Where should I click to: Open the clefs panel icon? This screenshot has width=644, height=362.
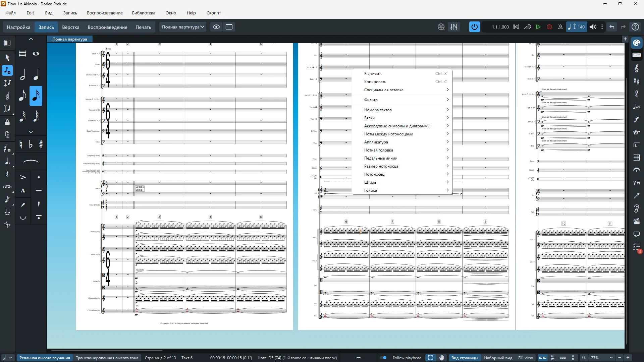pyautogui.click(x=636, y=69)
